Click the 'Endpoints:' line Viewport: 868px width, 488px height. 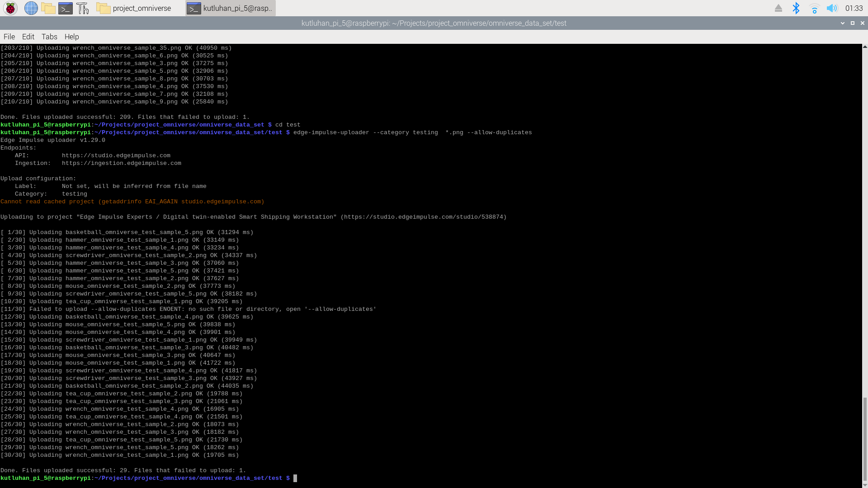19,148
